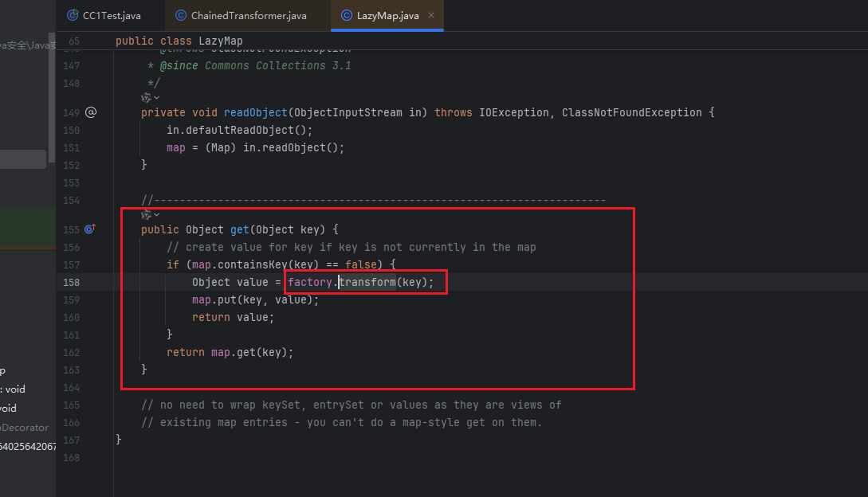The image size is (868, 497).
Task: Click the ObjectInputStream type in readObject signature
Action: 351,112
